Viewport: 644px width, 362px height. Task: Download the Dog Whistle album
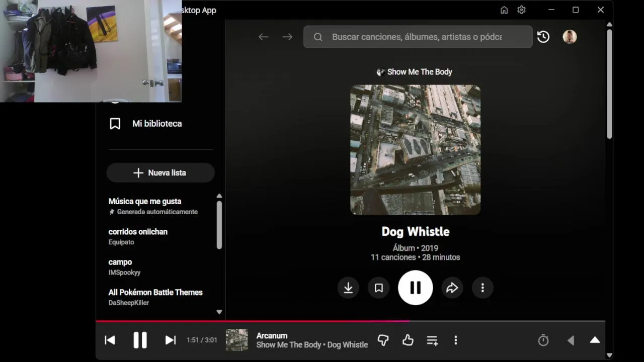click(x=348, y=288)
